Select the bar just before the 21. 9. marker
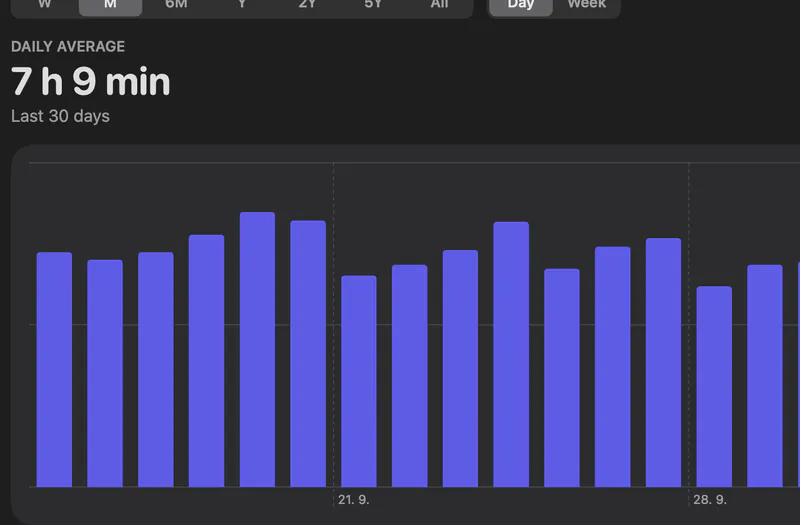 click(308, 354)
